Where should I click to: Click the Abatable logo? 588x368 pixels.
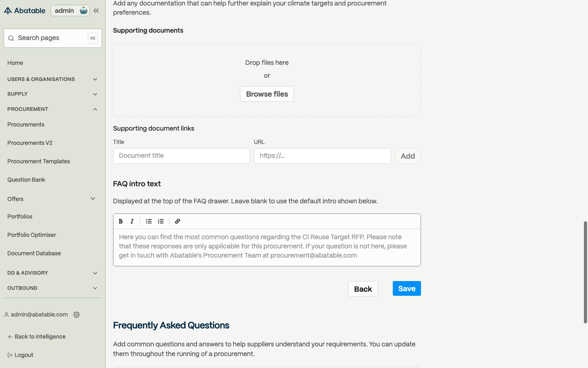click(x=25, y=11)
